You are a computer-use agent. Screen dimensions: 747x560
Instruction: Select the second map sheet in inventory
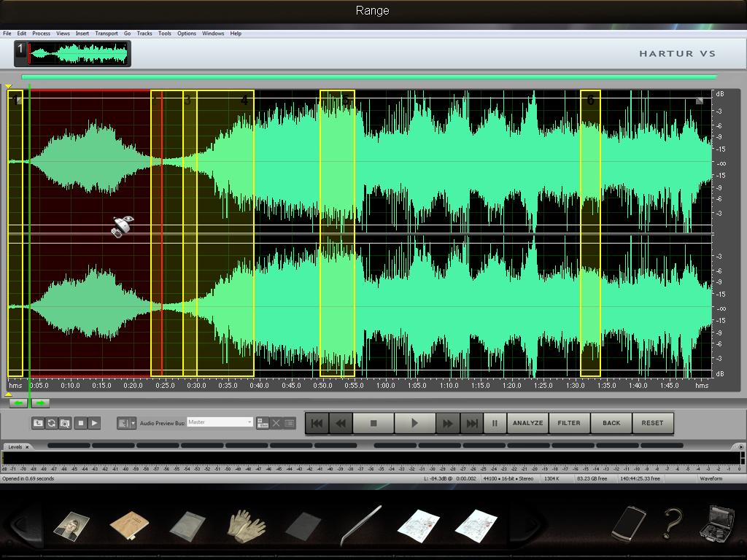[476, 526]
